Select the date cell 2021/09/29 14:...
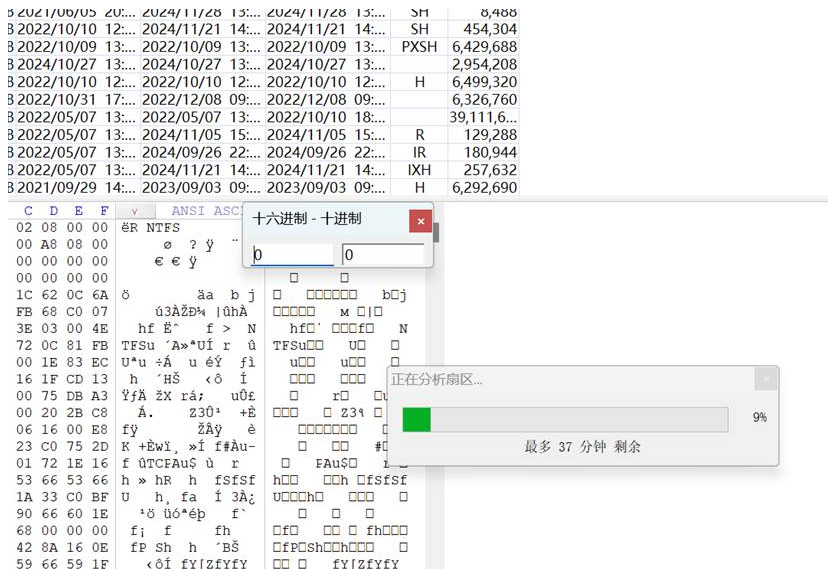Image resolution: width=828 pixels, height=569 pixels. point(76,187)
